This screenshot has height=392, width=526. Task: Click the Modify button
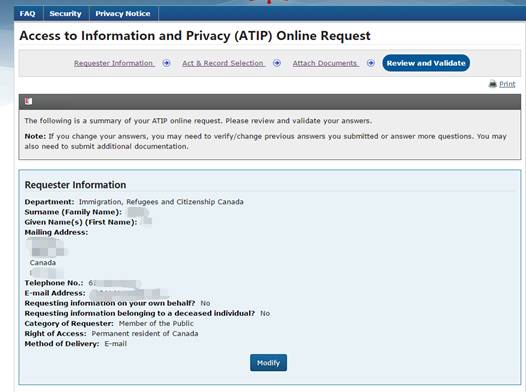[268, 363]
